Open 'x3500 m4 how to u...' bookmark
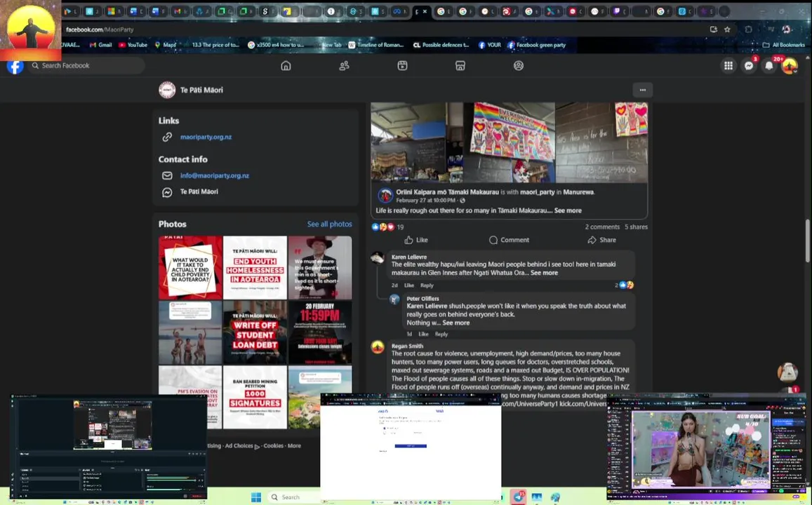The height and width of the screenshot is (505, 812). (x=276, y=45)
